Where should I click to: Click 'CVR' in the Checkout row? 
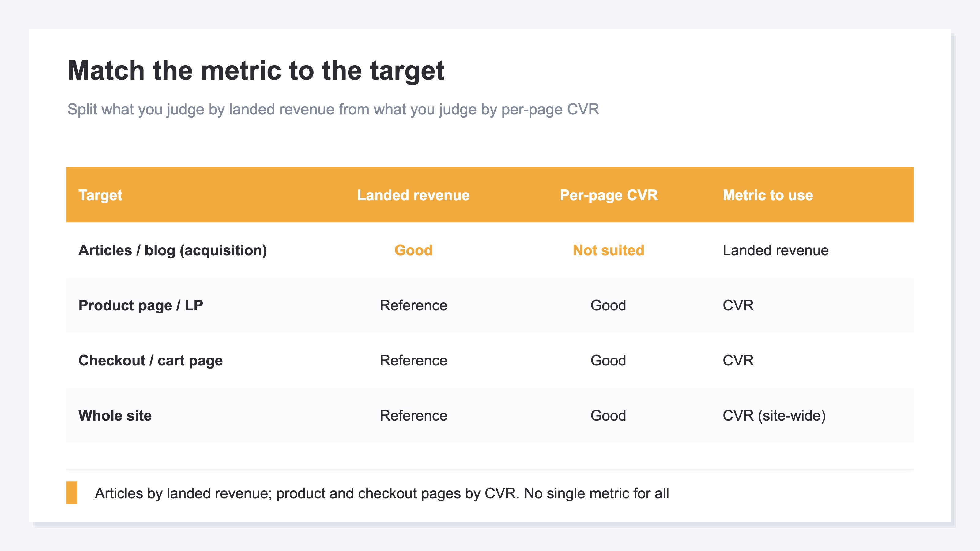tap(738, 361)
